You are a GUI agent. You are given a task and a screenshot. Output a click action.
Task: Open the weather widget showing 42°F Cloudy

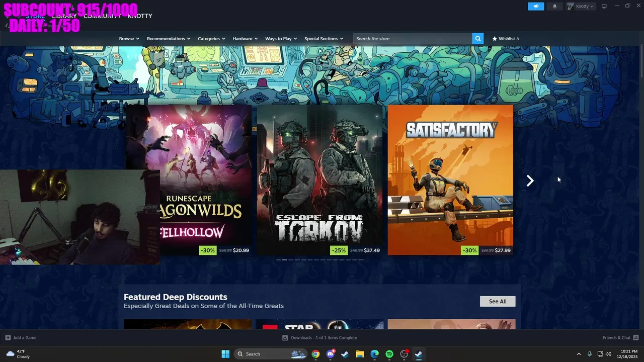[18, 354]
